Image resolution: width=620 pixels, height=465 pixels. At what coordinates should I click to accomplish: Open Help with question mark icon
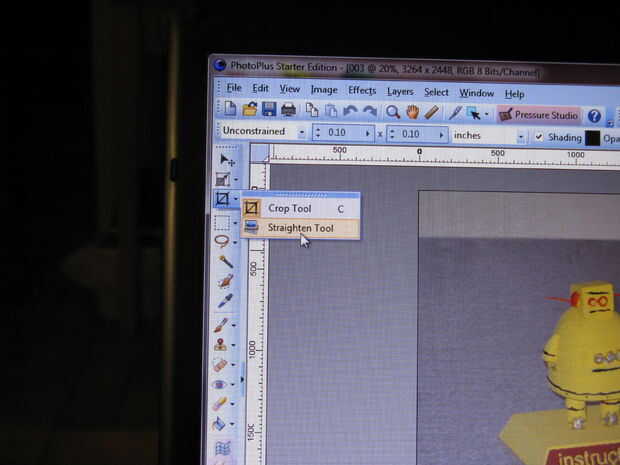594,116
